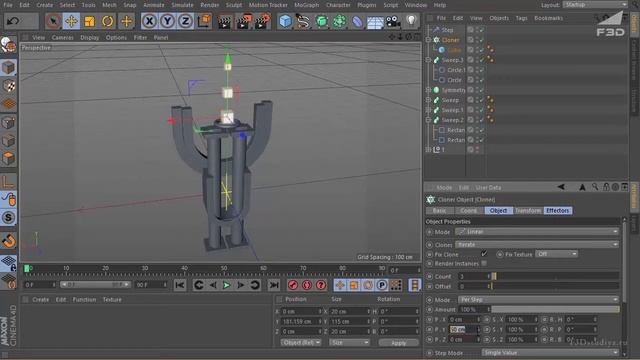Viewport: 640px width, 360px height.
Task: Toggle the Fix Clone checkbox
Action: coord(484,254)
